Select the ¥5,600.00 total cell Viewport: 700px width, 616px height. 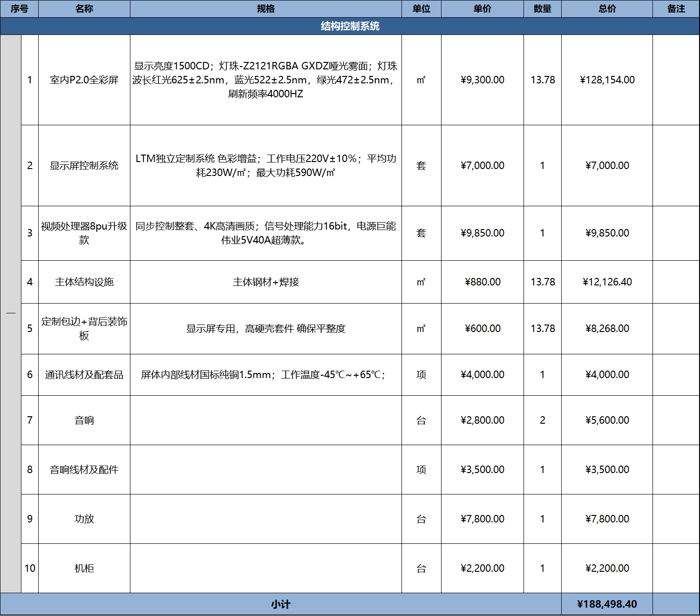(607, 420)
